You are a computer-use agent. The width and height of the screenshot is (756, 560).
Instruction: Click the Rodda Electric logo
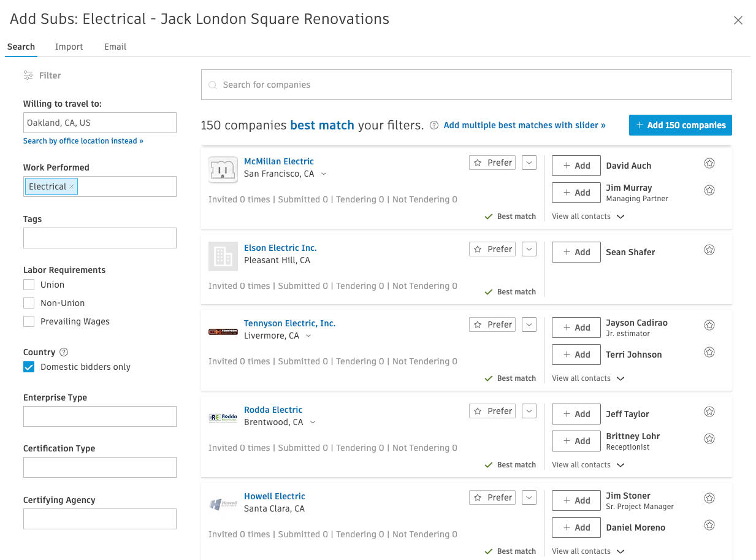coord(223,418)
